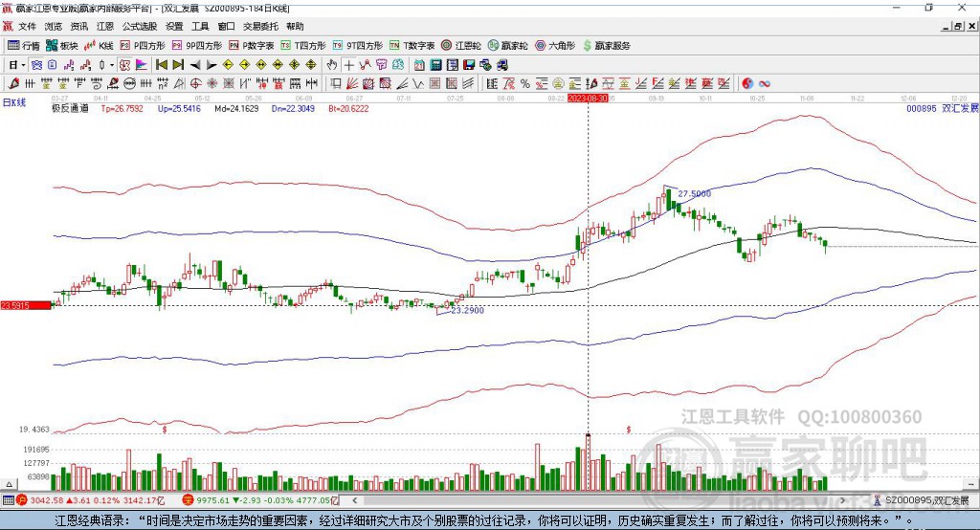Click the 23.2900 low price label

click(x=467, y=310)
